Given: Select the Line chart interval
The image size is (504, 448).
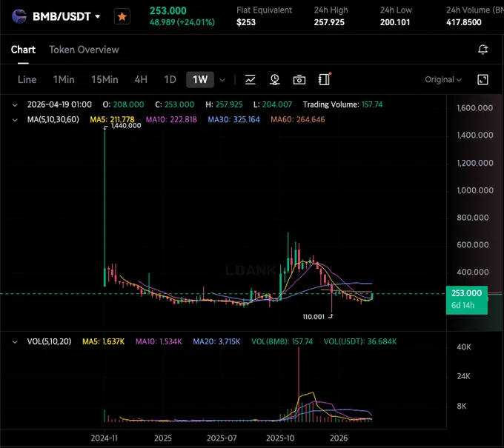Looking at the screenshot, I should (x=27, y=80).
